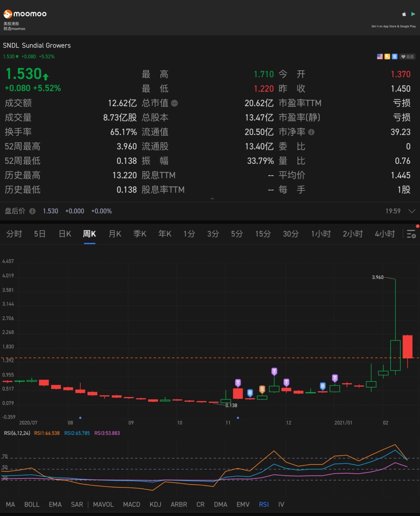Toggle the SAR indicator

(x=77, y=504)
